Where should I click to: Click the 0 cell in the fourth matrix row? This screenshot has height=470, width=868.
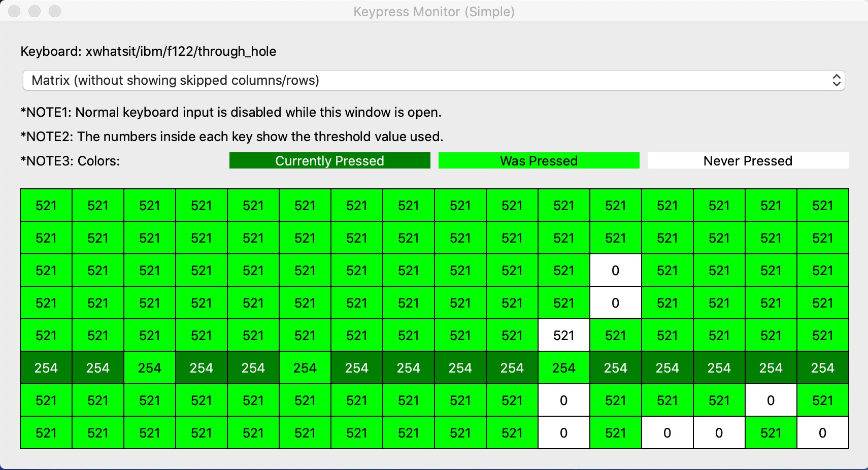coord(615,303)
